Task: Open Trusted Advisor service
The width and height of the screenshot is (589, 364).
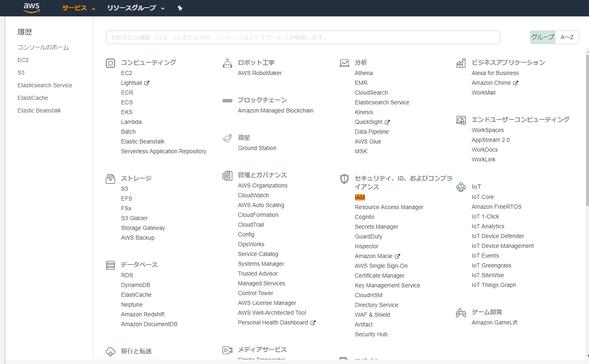Action: 258,274
